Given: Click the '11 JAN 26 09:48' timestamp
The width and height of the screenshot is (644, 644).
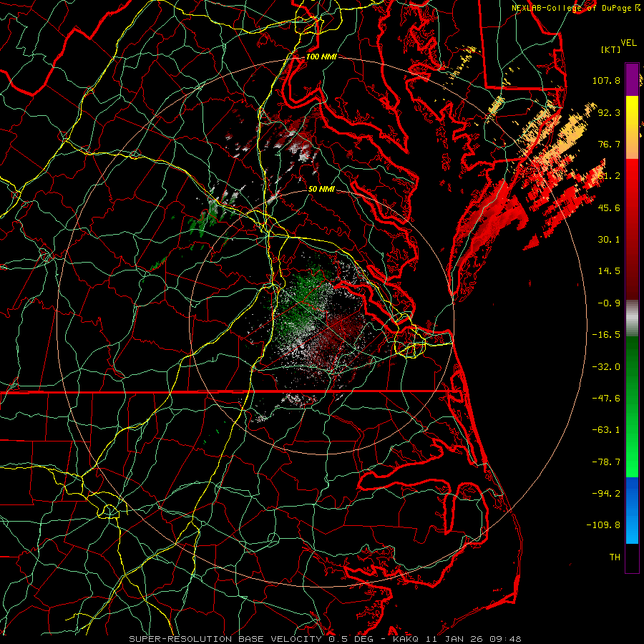Looking at the screenshot, I should click(x=472, y=639).
